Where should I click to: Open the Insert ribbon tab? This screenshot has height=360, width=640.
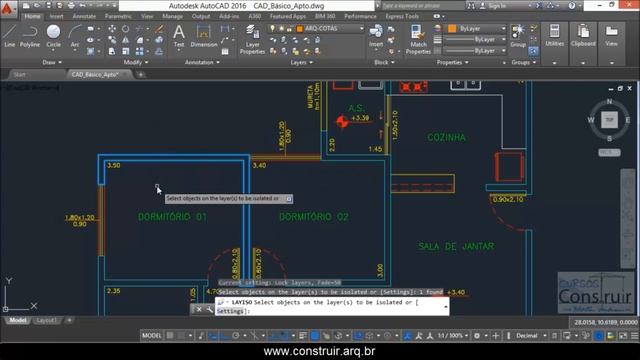point(56,16)
